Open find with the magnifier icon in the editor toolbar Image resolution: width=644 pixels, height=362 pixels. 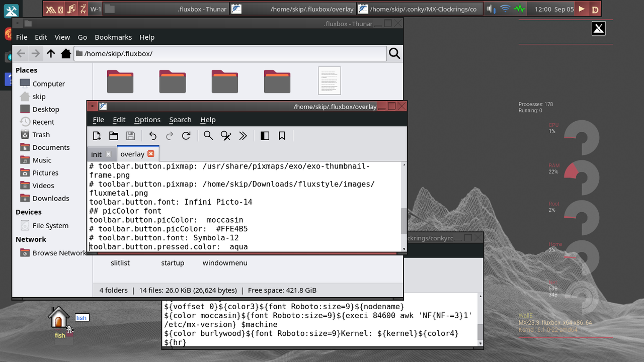(x=208, y=136)
